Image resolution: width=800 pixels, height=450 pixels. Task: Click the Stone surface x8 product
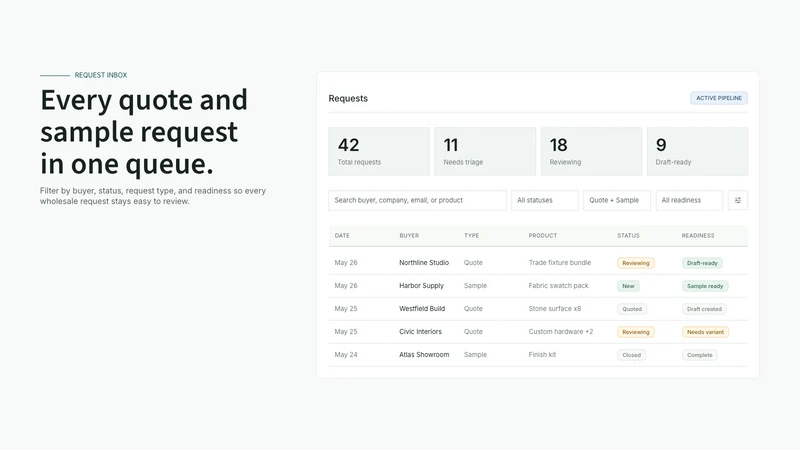(x=555, y=309)
